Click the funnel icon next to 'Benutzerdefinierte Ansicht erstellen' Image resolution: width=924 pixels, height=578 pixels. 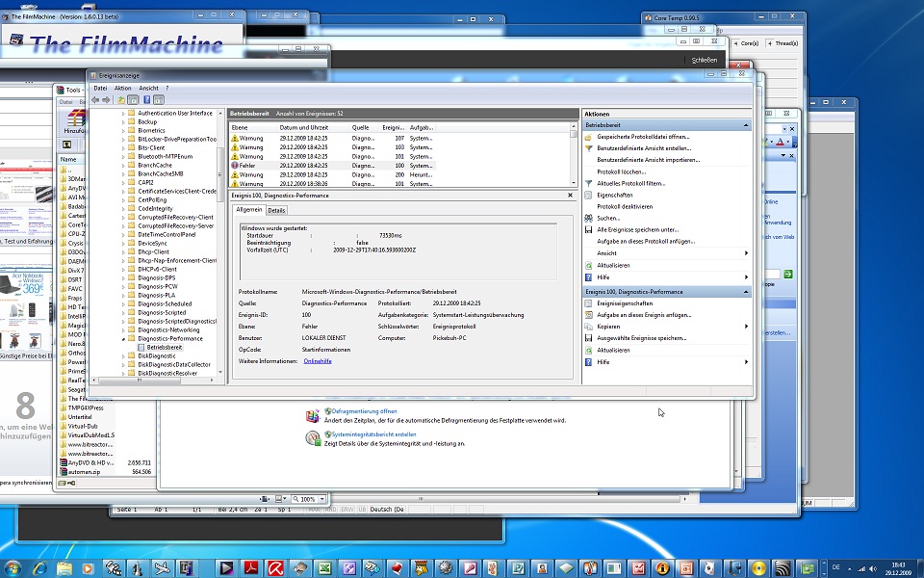click(588, 148)
